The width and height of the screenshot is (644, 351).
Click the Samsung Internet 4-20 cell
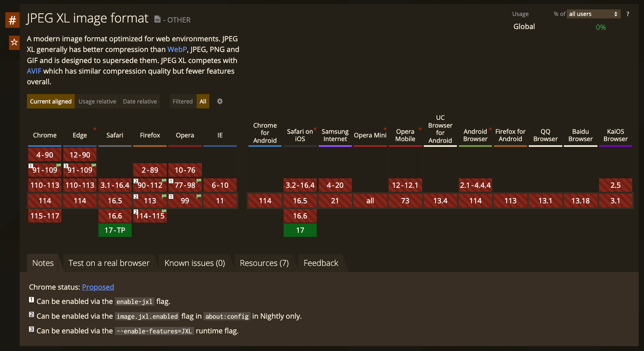coord(335,185)
